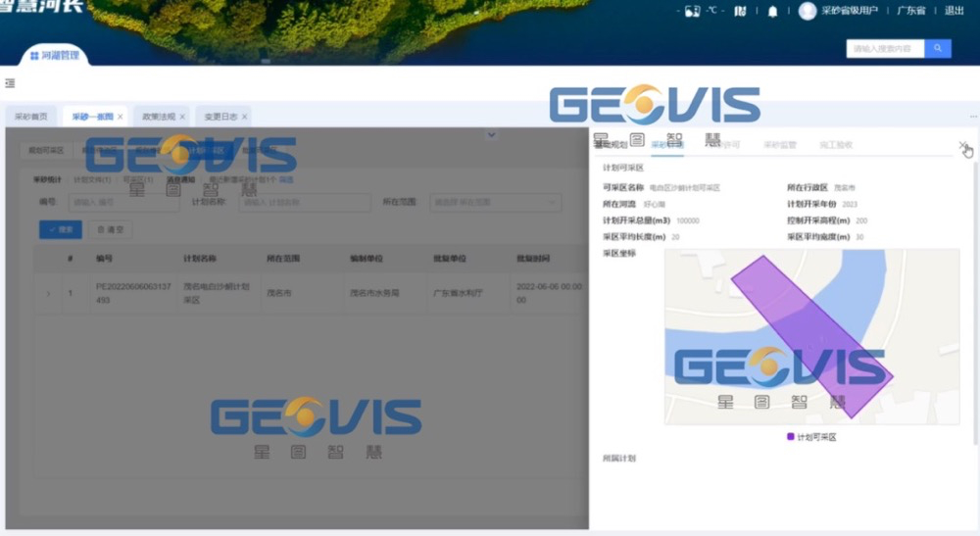The height and width of the screenshot is (536, 980).
Task: Click the 计划开采年份 value 2023
Action: pyautogui.click(x=850, y=204)
